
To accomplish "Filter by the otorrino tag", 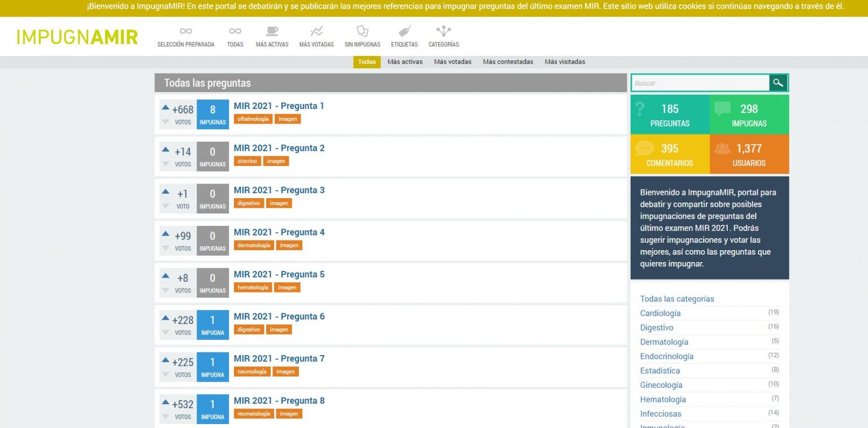I will pos(248,161).
